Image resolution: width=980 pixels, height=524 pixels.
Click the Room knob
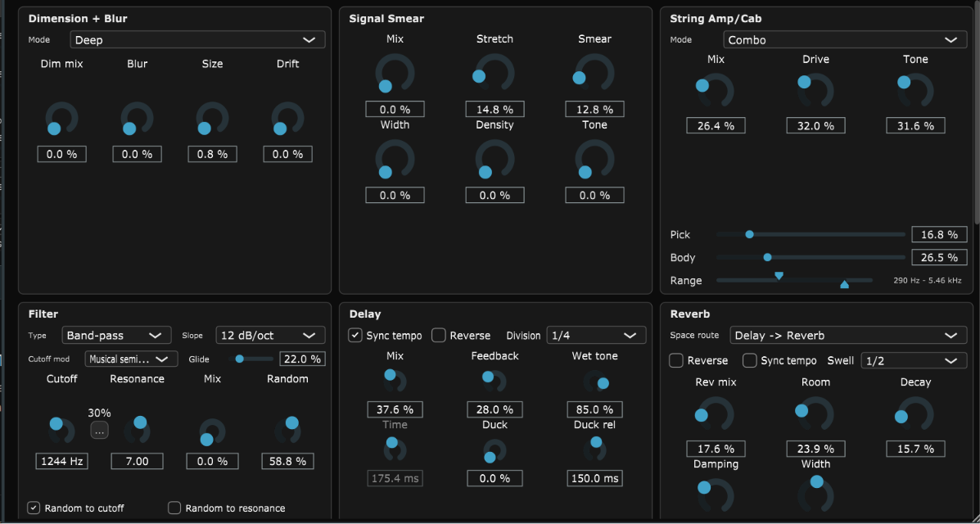click(815, 414)
